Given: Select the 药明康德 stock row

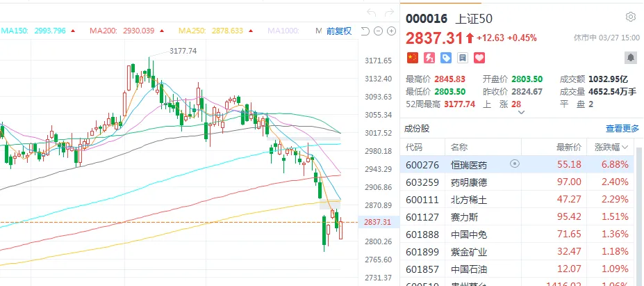Looking at the screenshot, I should 518,182.
